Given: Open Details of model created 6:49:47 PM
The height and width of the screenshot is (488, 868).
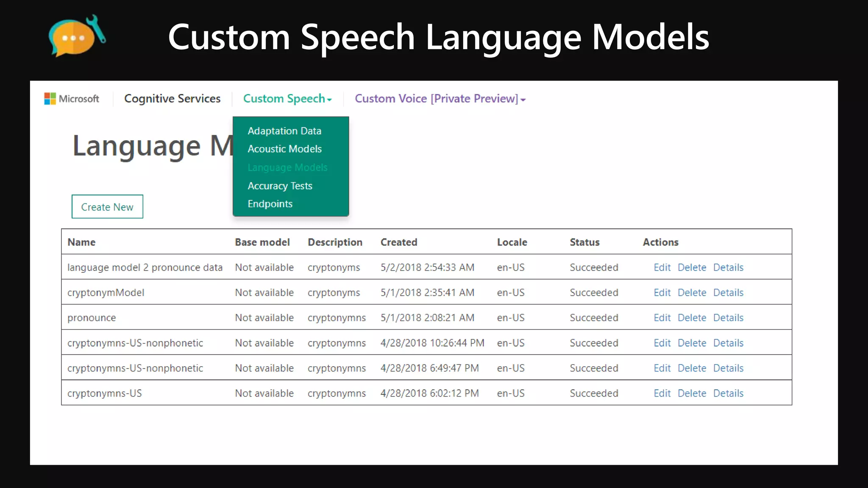Looking at the screenshot, I should click(x=728, y=368).
